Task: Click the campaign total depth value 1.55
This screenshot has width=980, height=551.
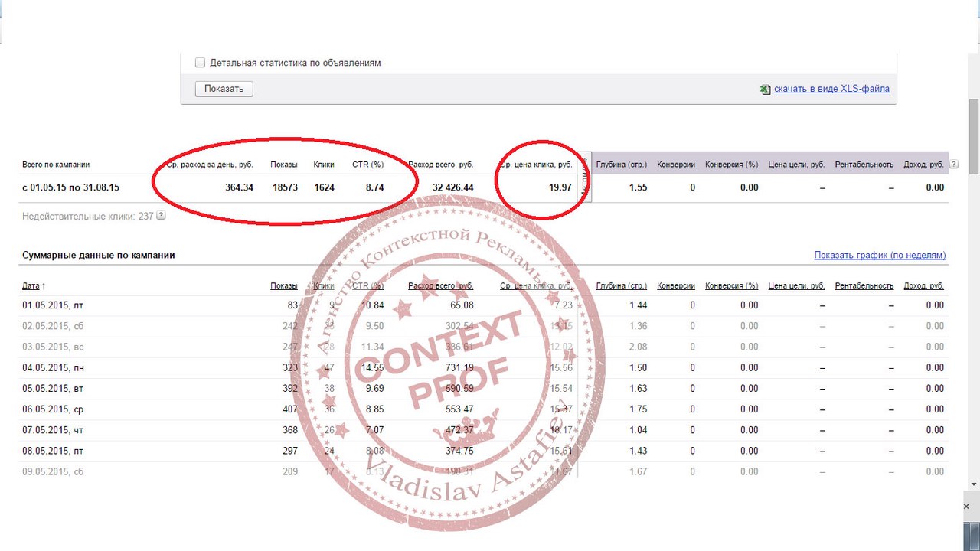Action: click(x=638, y=187)
